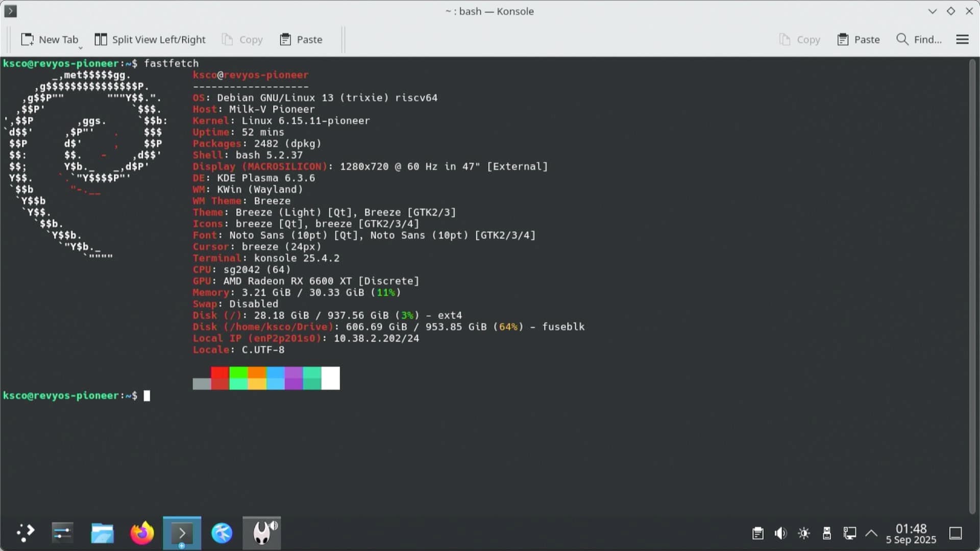This screenshot has width=980, height=551.
Task: Click the terminal vertical scrollbar
Action: point(972,286)
